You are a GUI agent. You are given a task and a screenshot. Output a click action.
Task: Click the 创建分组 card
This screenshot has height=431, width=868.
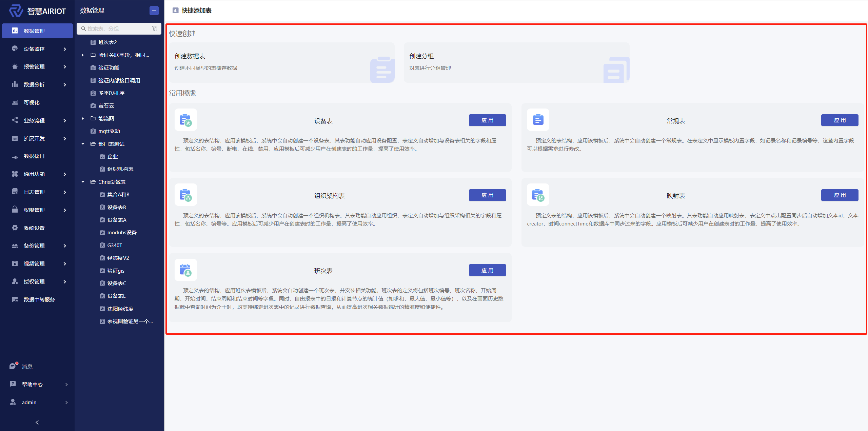tap(517, 62)
